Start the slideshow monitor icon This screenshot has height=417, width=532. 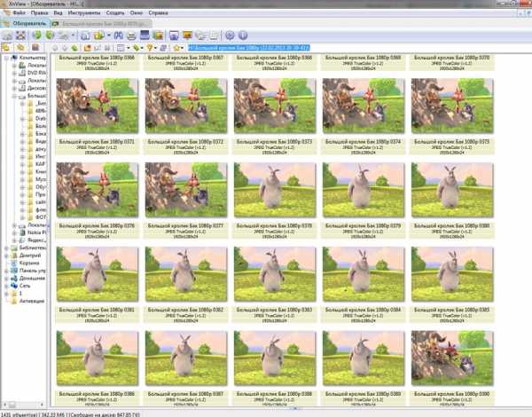coord(187,35)
